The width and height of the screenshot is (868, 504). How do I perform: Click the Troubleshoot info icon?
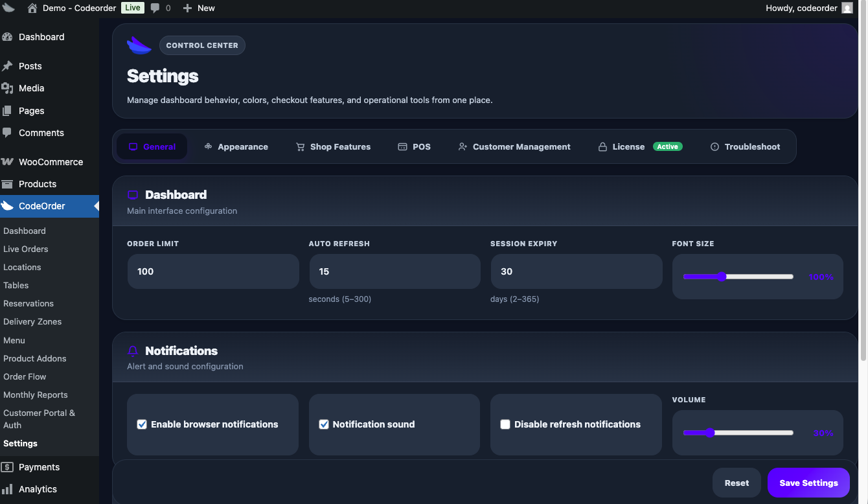click(x=714, y=146)
